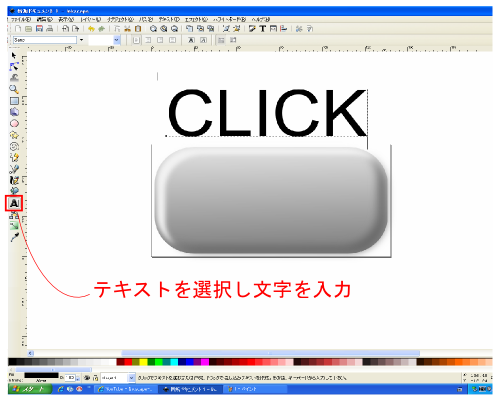
Task: Click the Undo yellow arrow
Action: tap(91, 29)
